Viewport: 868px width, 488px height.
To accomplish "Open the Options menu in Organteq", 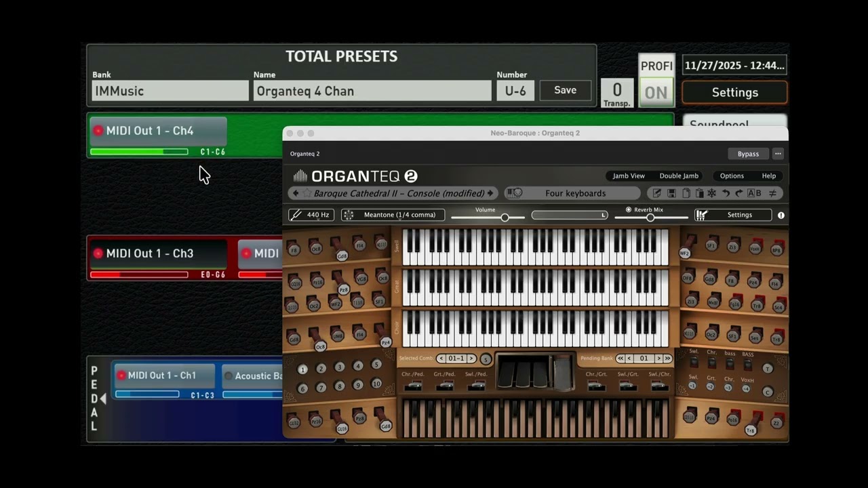I will [732, 176].
